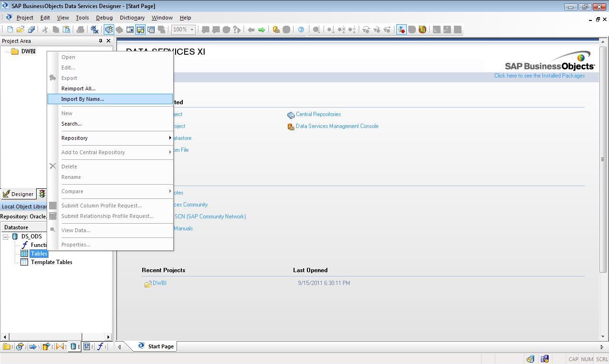The width and height of the screenshot is (609, 364).
Task: Open the Debug menu
Action: [104, 18]
